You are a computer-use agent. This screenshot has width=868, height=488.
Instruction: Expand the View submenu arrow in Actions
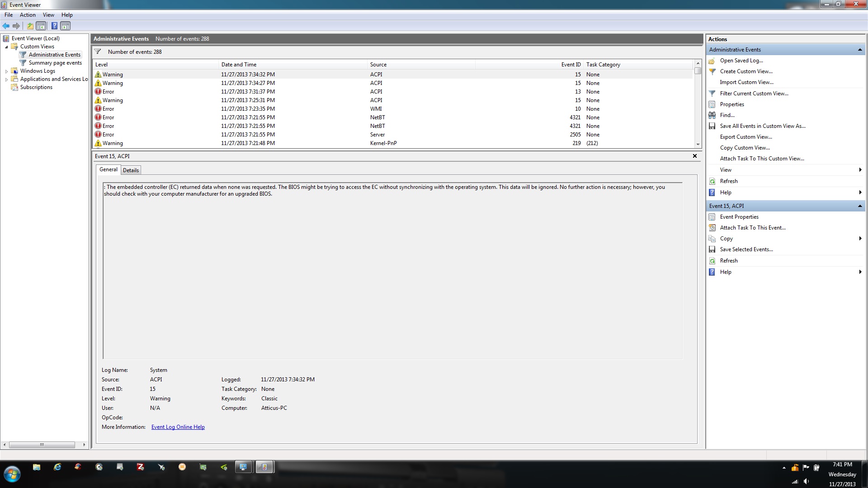click(x=860, y=170)
